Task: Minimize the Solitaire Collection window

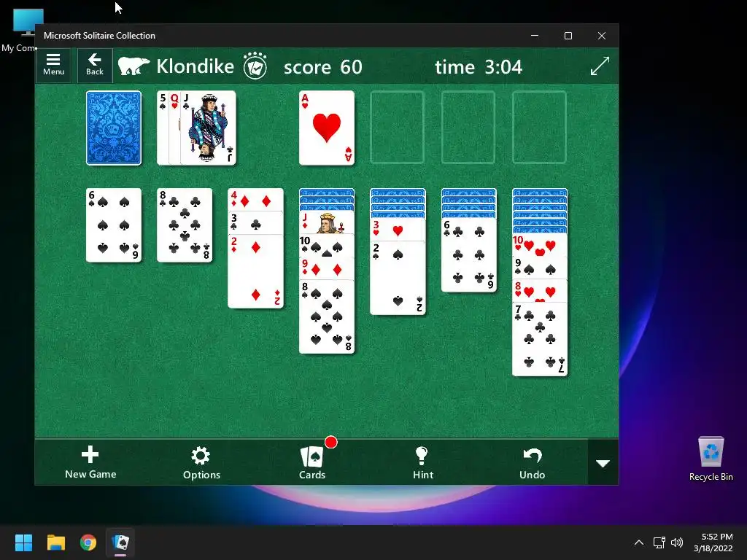Action: pyautogui.click(x=535, y=36)
